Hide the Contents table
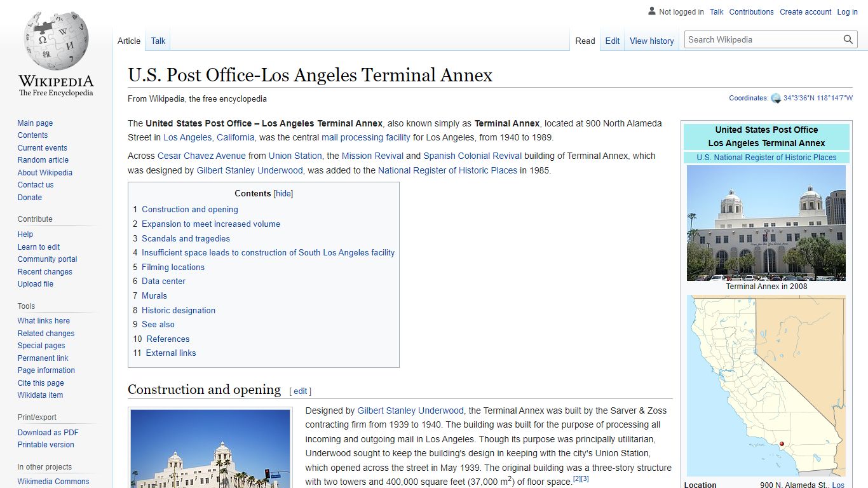The image size is (868, 488). [283, 194]
